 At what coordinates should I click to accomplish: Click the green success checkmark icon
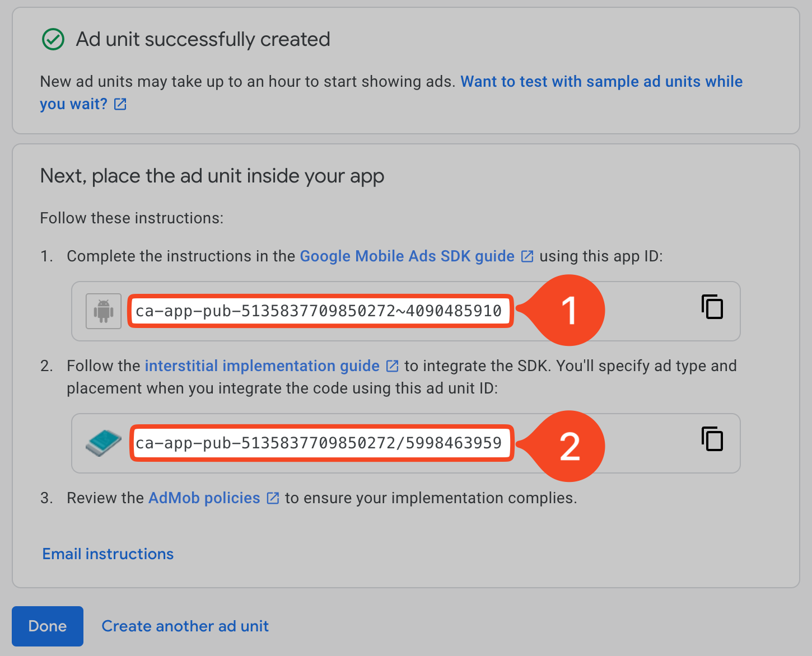pos(53,39)
